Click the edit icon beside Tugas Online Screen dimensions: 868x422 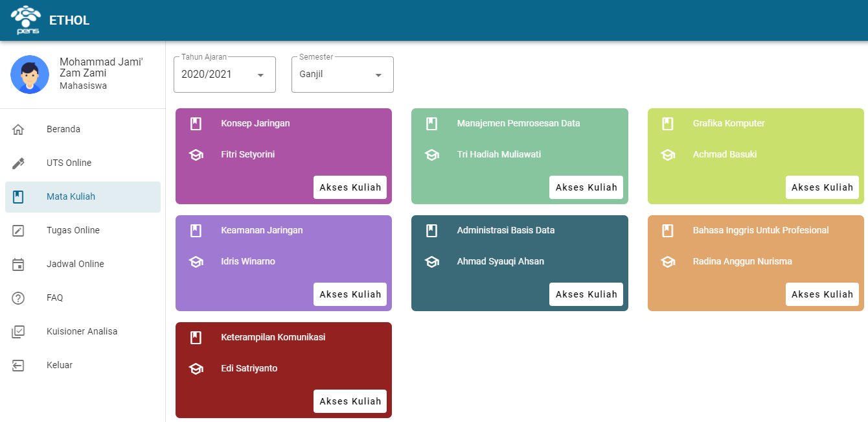tap(18, 230)
